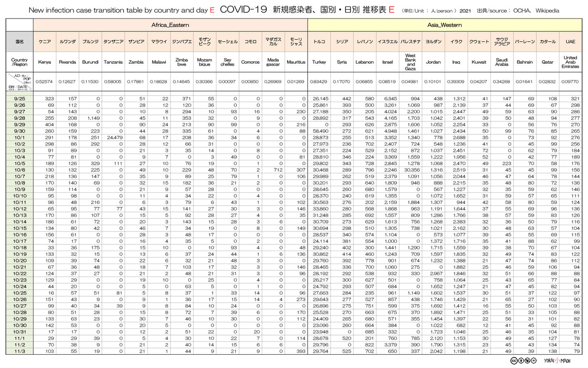This screenshot has width=588, height=368.
Task: Click the Burundi column header
Action: pyautogui.click(x=90, y=62)
